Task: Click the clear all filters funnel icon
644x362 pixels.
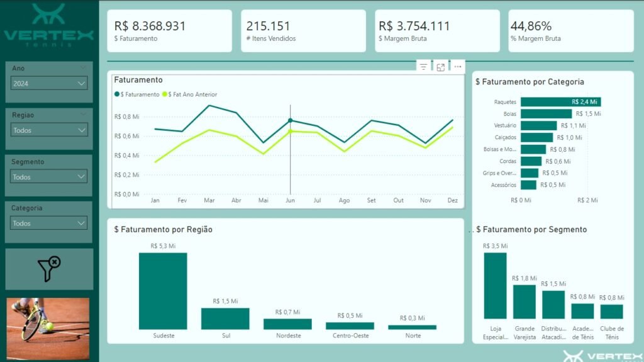Action: pos(49,269)
